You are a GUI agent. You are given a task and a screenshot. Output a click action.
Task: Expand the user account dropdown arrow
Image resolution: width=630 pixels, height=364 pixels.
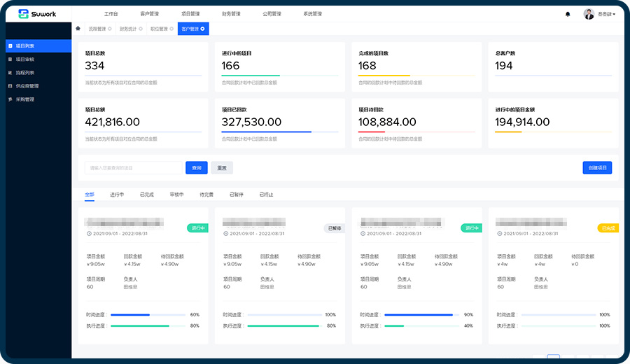(614, 14)
